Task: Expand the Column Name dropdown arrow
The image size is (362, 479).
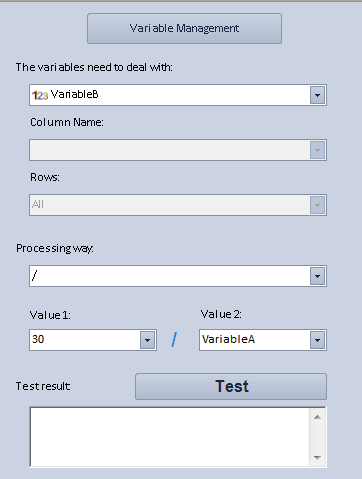Action: pos(317,150)
